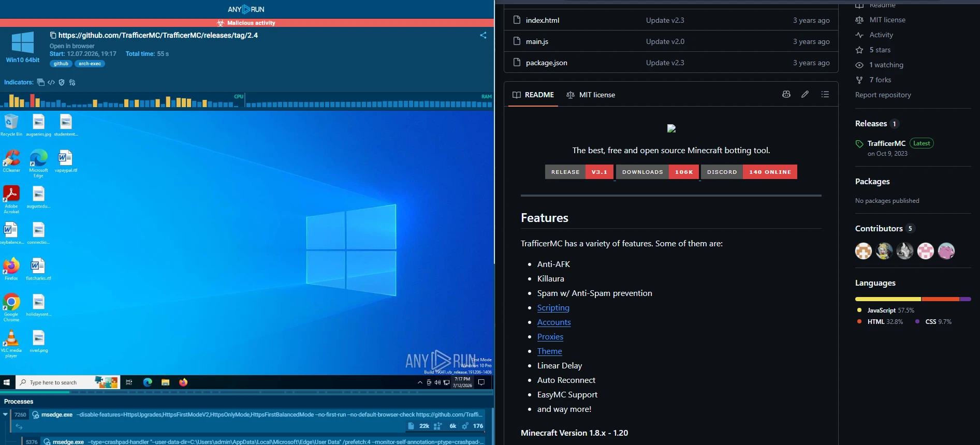Select the studentent desktop file
This screenshot has height=445, width=980.
pos(66,125)
